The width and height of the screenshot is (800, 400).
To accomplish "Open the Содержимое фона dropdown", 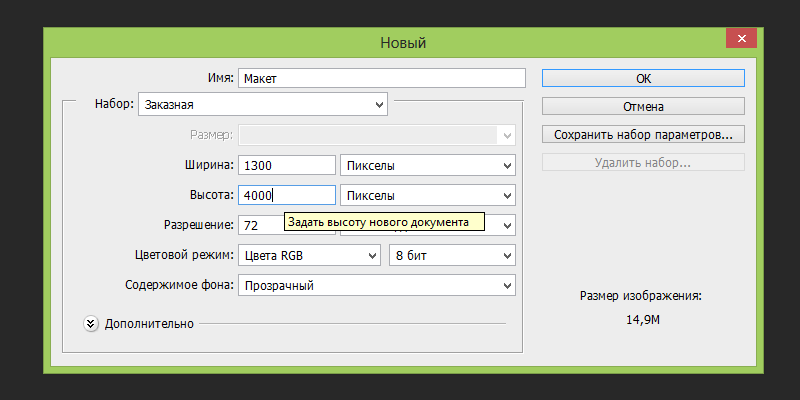I will point(376,286).
